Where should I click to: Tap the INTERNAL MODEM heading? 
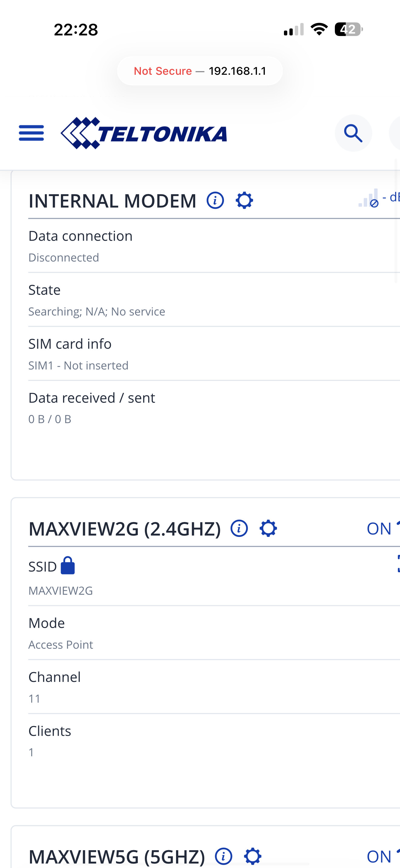pyautogui.click(x=112, y=201)
